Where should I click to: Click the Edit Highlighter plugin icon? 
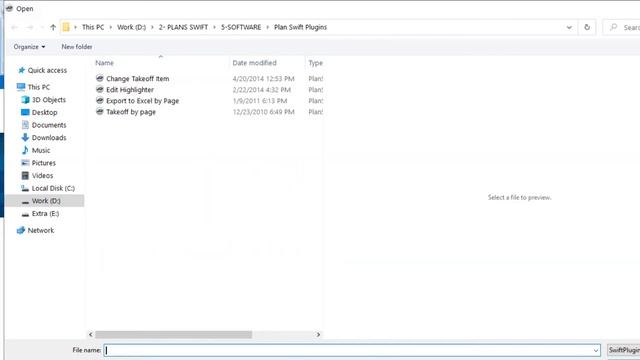[x=100, y=89]
